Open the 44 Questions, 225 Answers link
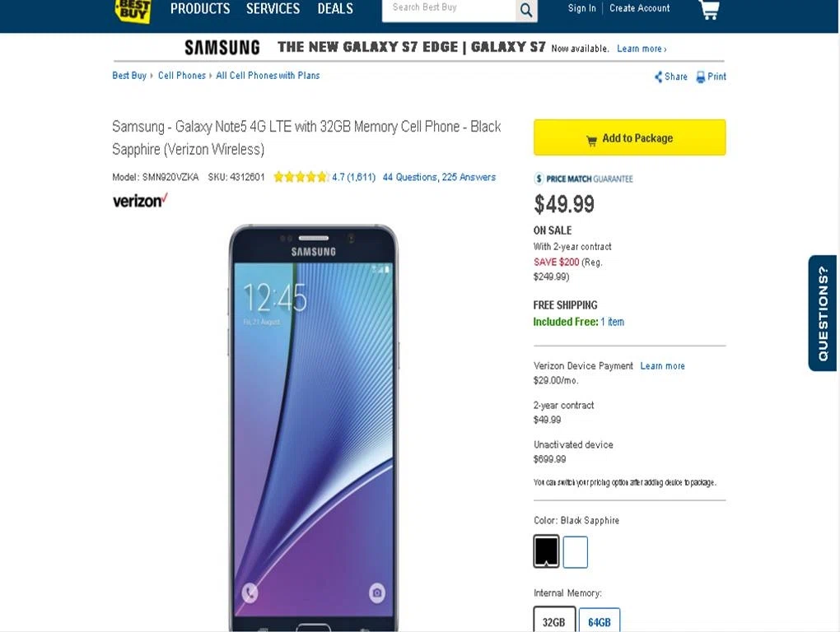Viewport: 840px width, 632px height. [x=439, y=177]
